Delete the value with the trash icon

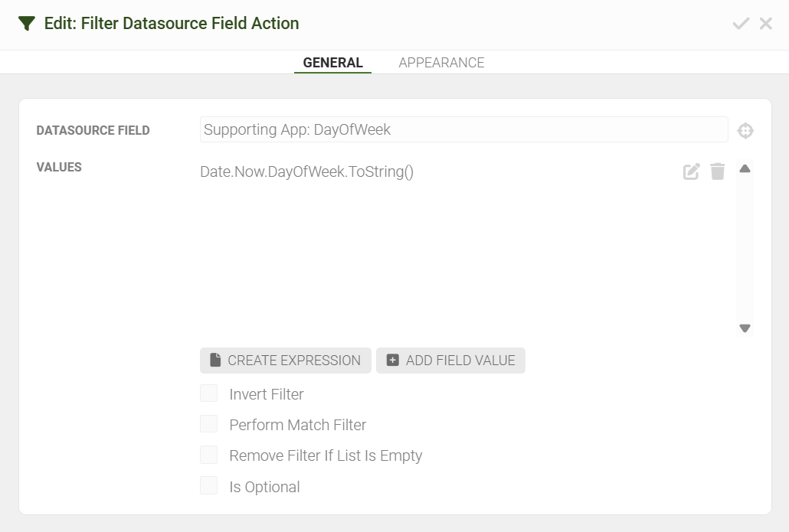(718, 171)
